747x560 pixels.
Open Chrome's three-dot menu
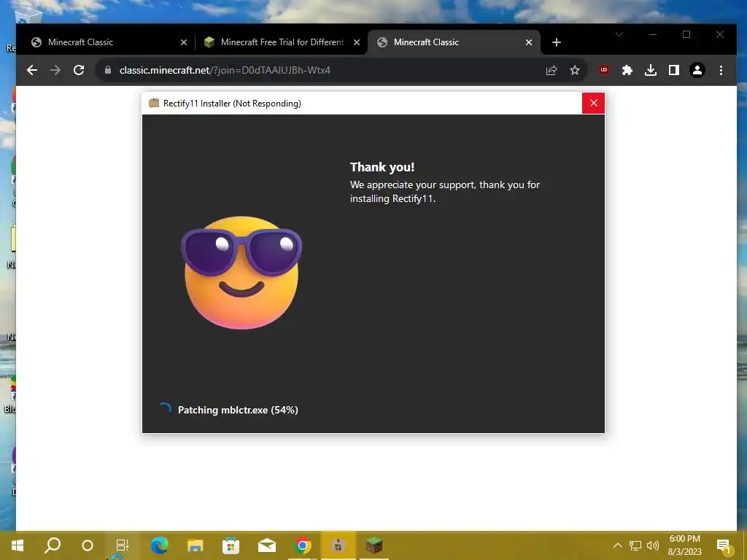(721, 71)
